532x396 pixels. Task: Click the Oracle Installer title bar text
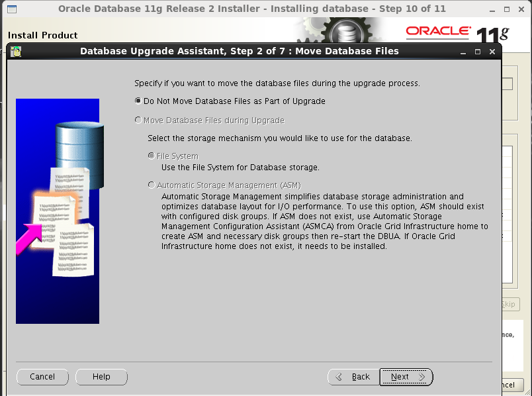251,9
